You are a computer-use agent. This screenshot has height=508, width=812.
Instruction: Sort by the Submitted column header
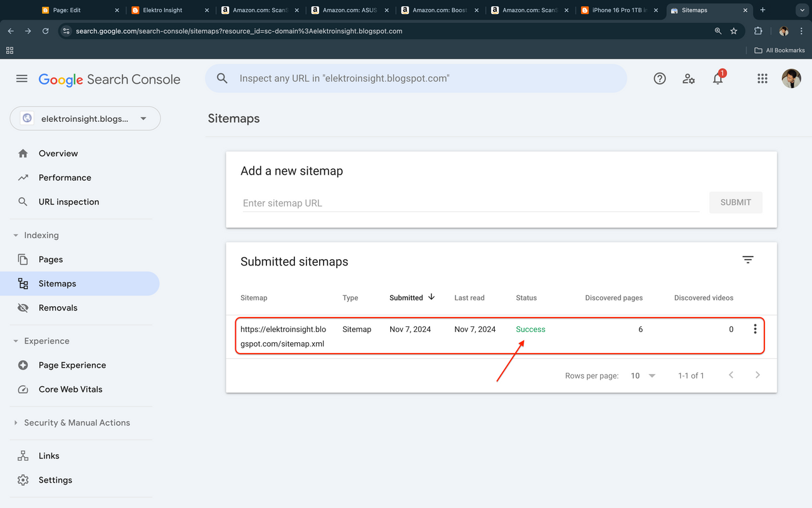tap(412, 297)
